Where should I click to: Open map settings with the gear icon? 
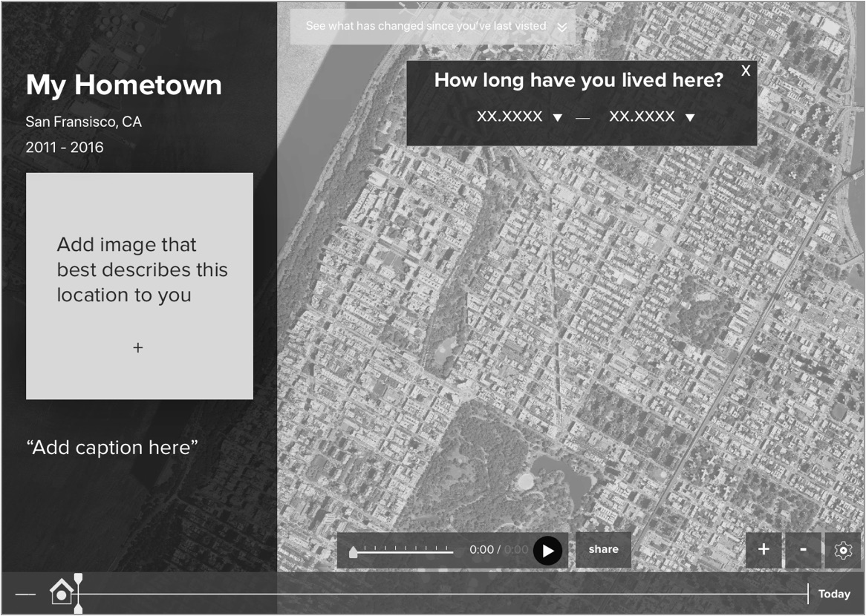[x=843, y=549]
